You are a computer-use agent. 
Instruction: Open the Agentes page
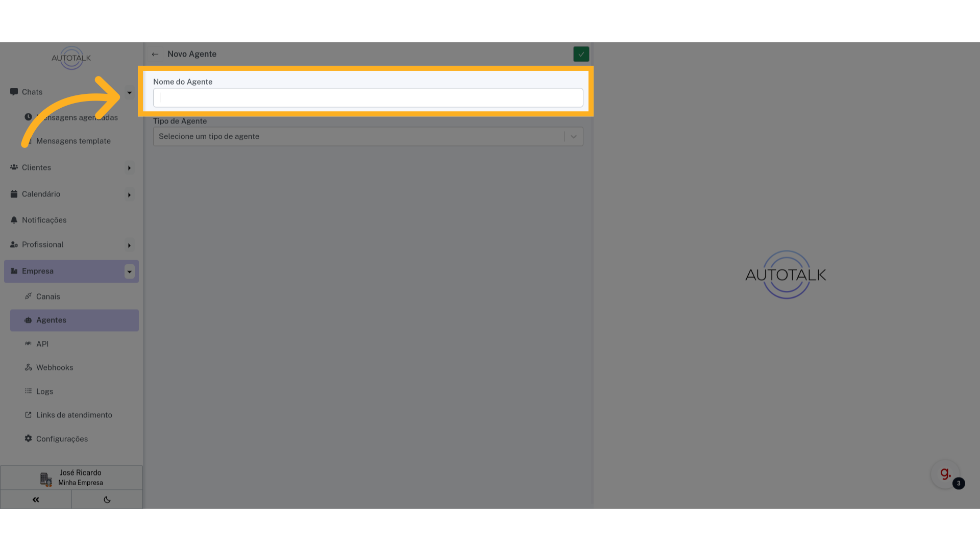tap(75, 320)
